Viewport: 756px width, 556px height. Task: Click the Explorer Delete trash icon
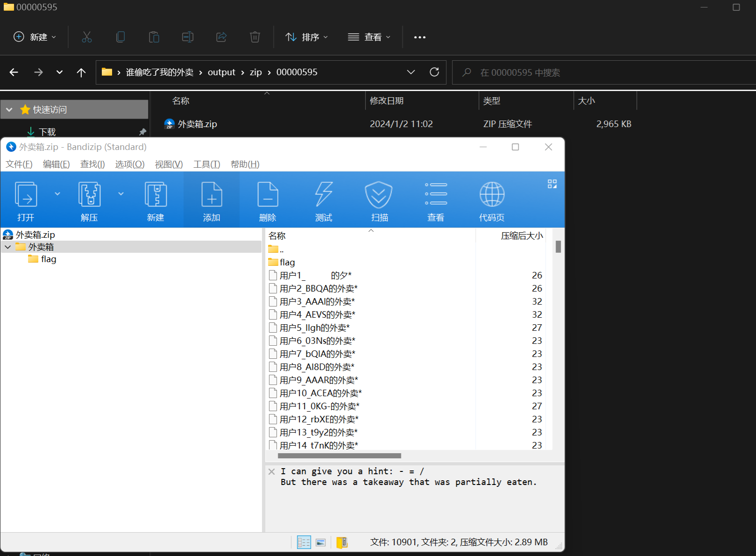pyautogui.click(x=255, y=37)
